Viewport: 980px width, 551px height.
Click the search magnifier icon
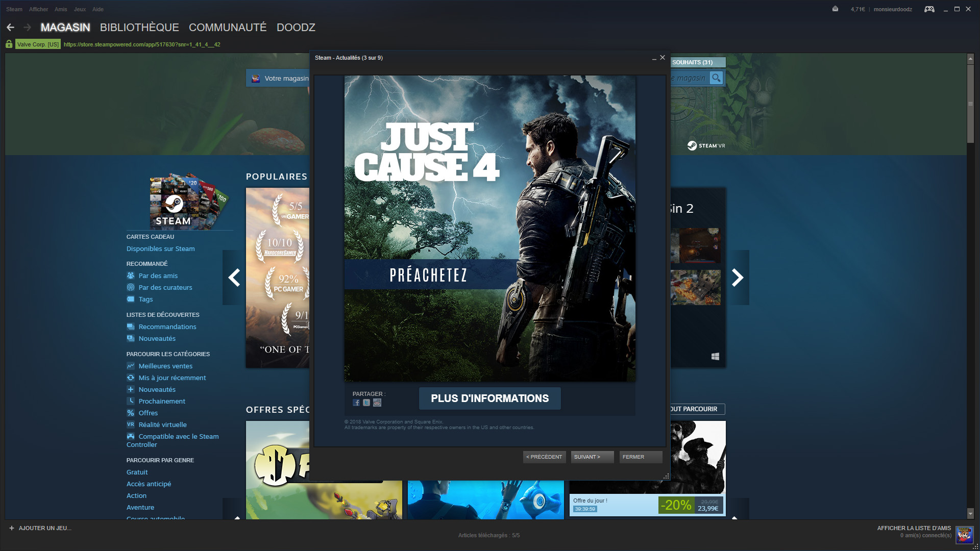(x=717, y=78)
